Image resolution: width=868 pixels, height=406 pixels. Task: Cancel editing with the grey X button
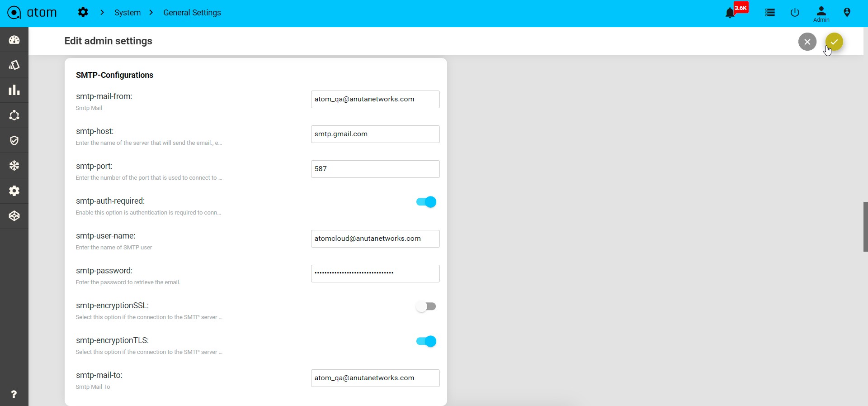(807, 42)
